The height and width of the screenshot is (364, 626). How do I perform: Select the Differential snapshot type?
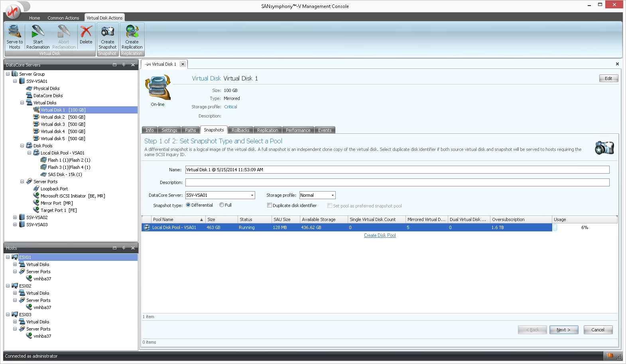point(188,205)
